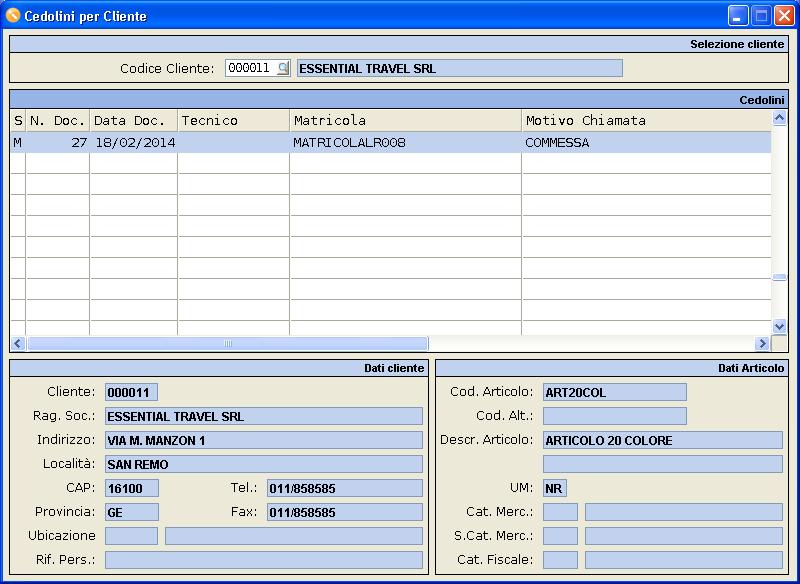Screen dimensions: 800x584
Task: Click Descr. Articolo field ARTICOLO 20 COLORE
Action: (663, 440)
